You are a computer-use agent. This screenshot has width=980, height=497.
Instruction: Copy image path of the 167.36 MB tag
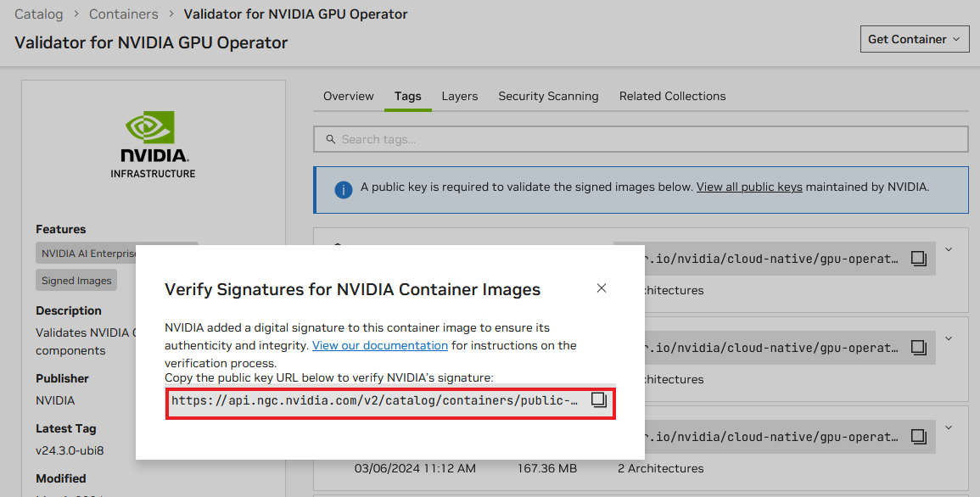tap(918, 437)
